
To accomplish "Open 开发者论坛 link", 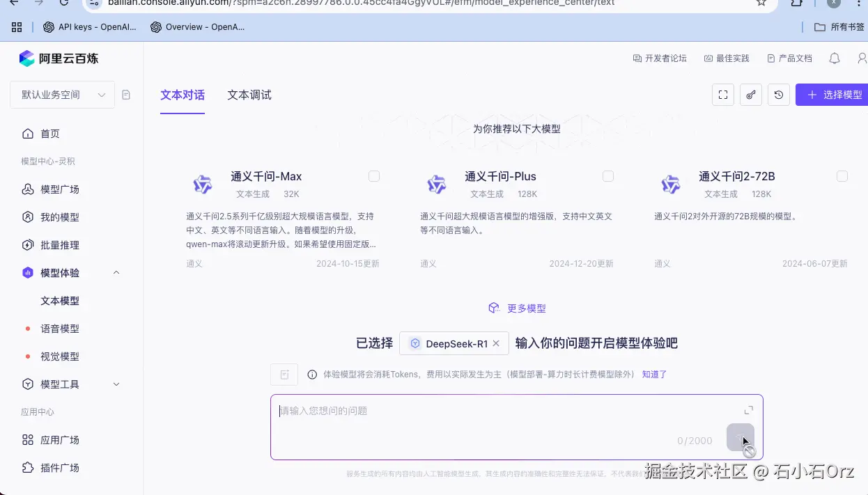I will pos(660,58).
